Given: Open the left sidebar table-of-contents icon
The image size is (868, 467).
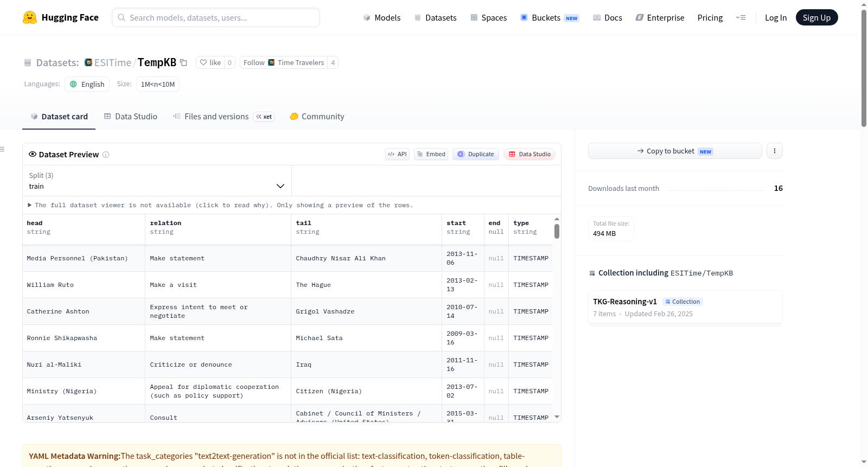Looking at the screenshot, I should coord(2,149).
